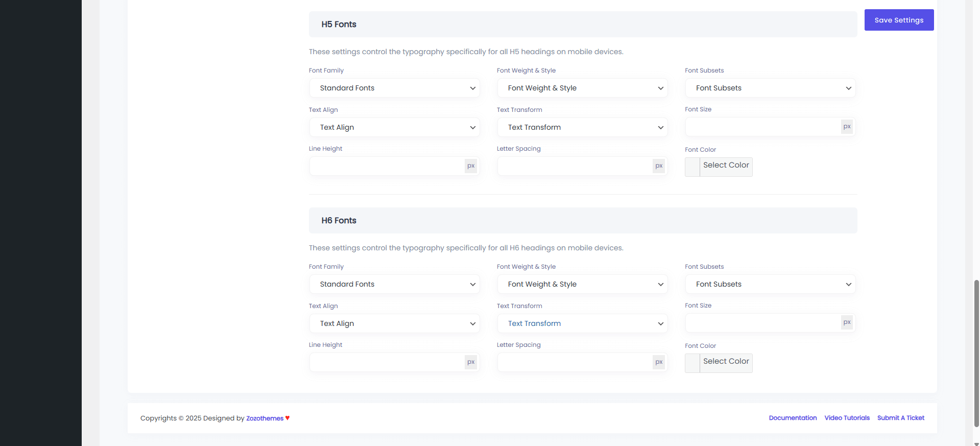Open H5 Text Transform dropdown
980x446 pixels.
point(582,127)
